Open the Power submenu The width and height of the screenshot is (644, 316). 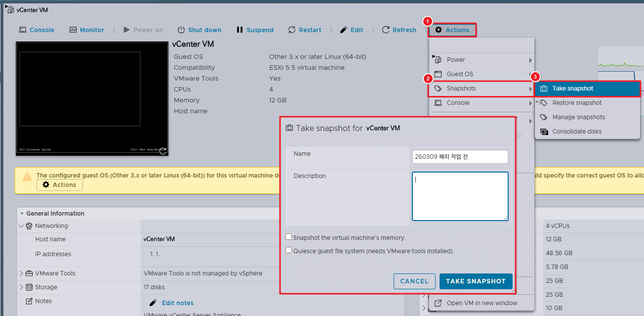(x=482, y=60)
